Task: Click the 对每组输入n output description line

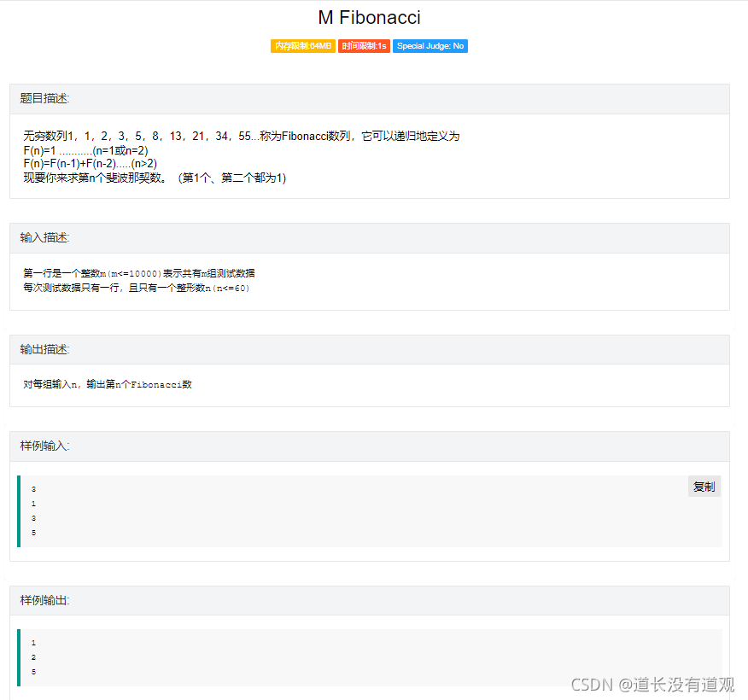Action: click(108, 384)
